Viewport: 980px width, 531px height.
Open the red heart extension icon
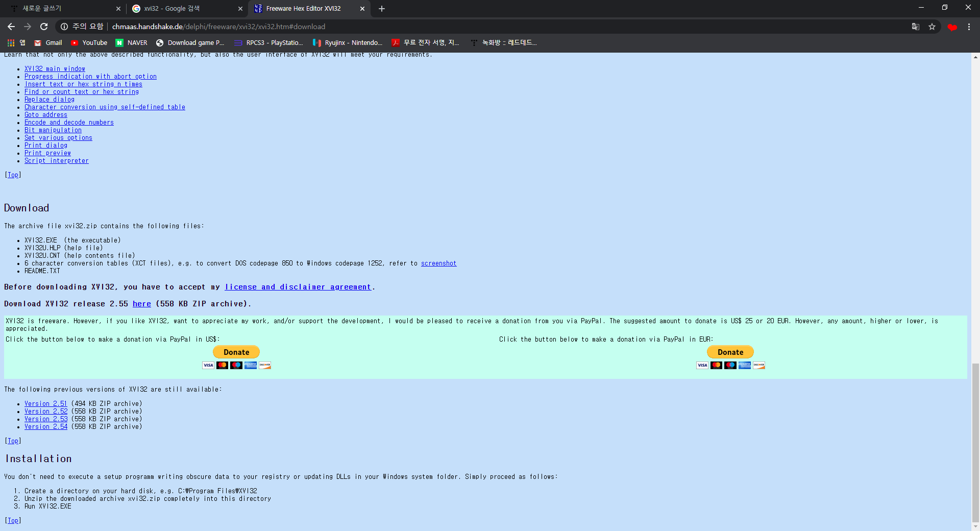click(952, 27)
